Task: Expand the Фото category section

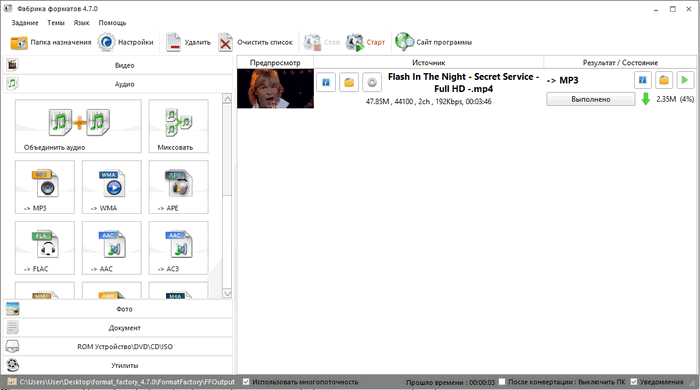Action: 118,309
